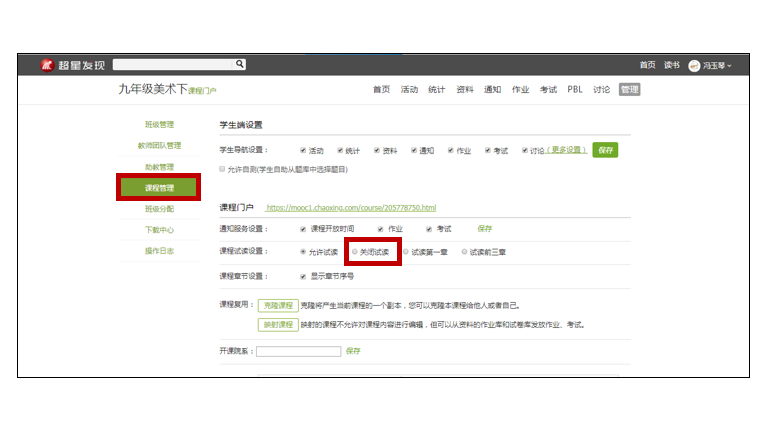Click the user avatar icon
768x432 pixels.
click(x=694, y=66)
